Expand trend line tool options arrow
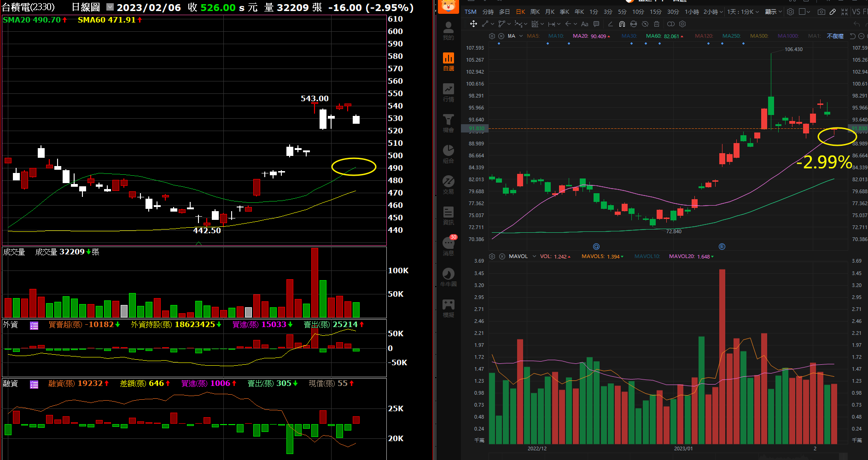This screenshot has width=868, height=460. 492,24
